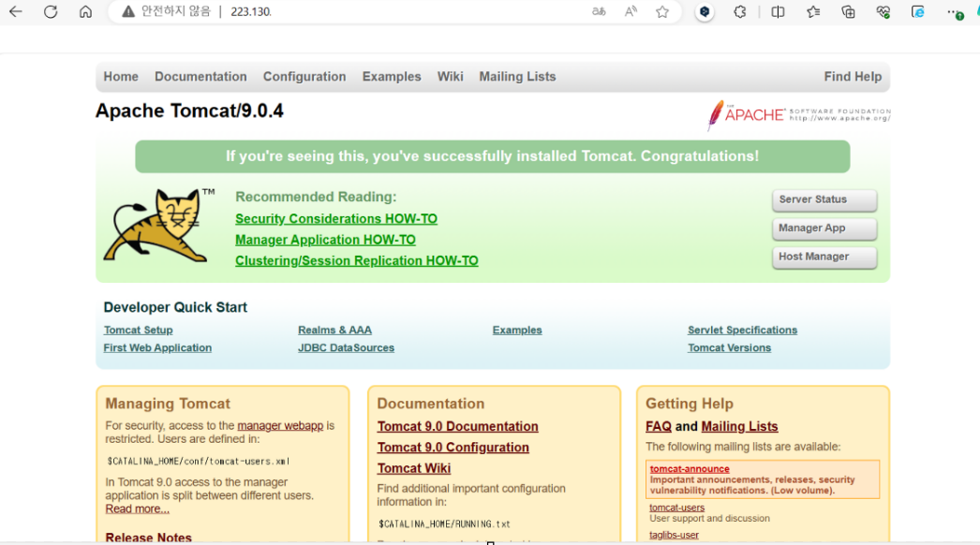Image resolution: width=980 pixels, height=545 pixels.
Task: Open browser essentials heart icon
Action: pyautogui.click(x=883, y=11)
